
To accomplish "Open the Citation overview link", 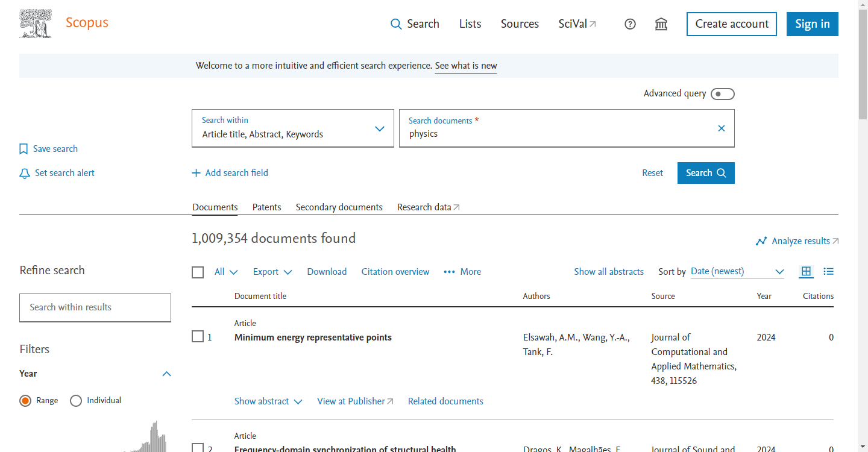I will (395, 272).
